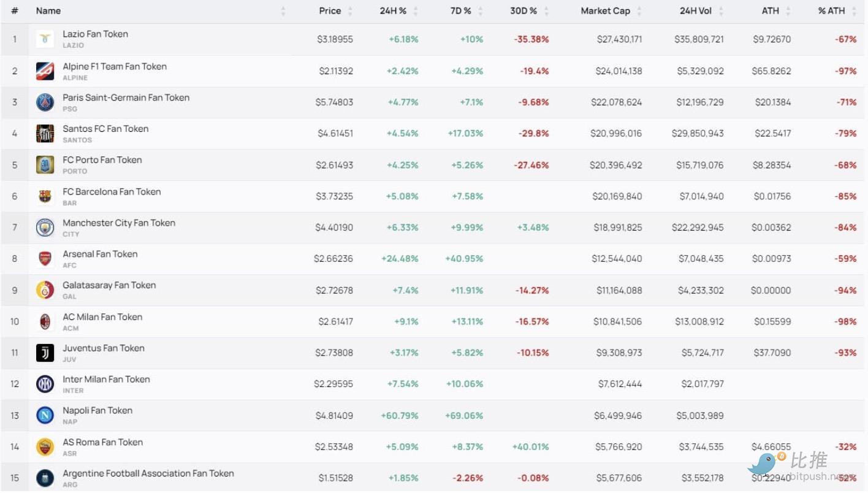Click Lazio price $3.18955
This screenshot has width=868, height=493.
coord(335,39)
